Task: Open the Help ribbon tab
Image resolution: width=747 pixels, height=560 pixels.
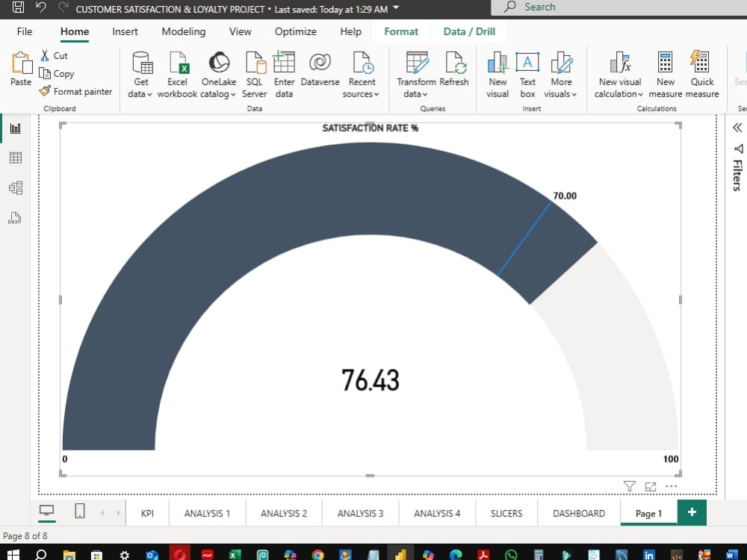Action: 350,31
